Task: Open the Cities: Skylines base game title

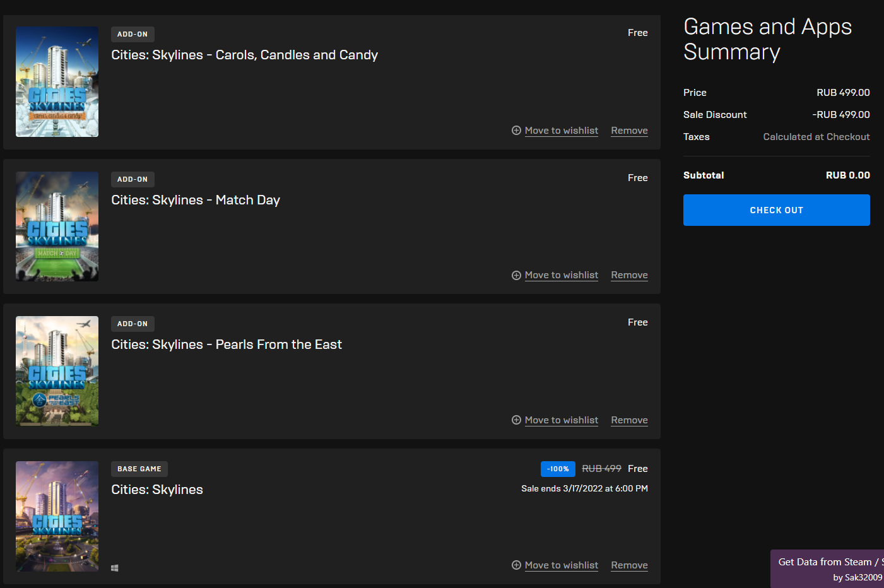Action: tap(157, 490)
